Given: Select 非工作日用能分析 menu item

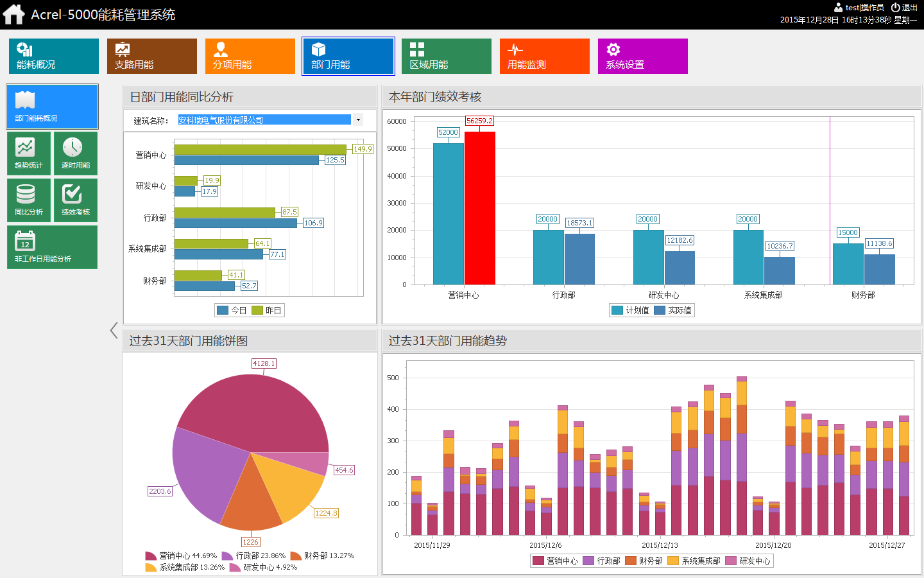Looking at the screenshot, I should 52,247.
